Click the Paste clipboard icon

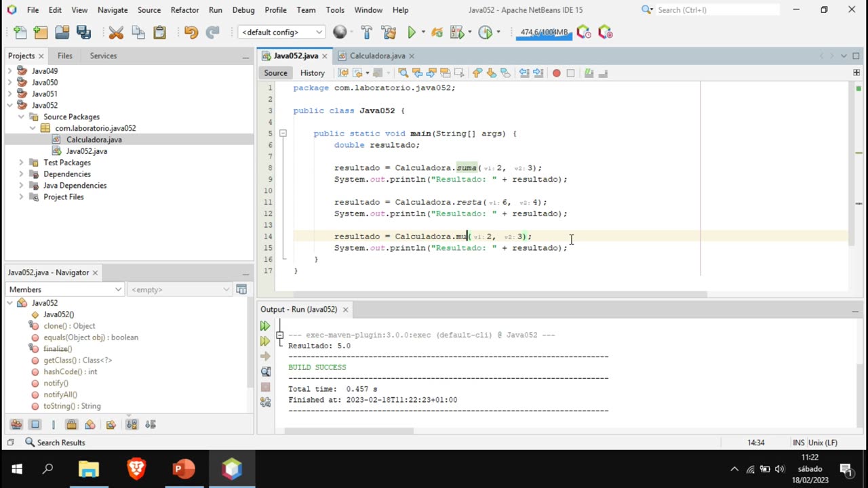pos(160,32)
